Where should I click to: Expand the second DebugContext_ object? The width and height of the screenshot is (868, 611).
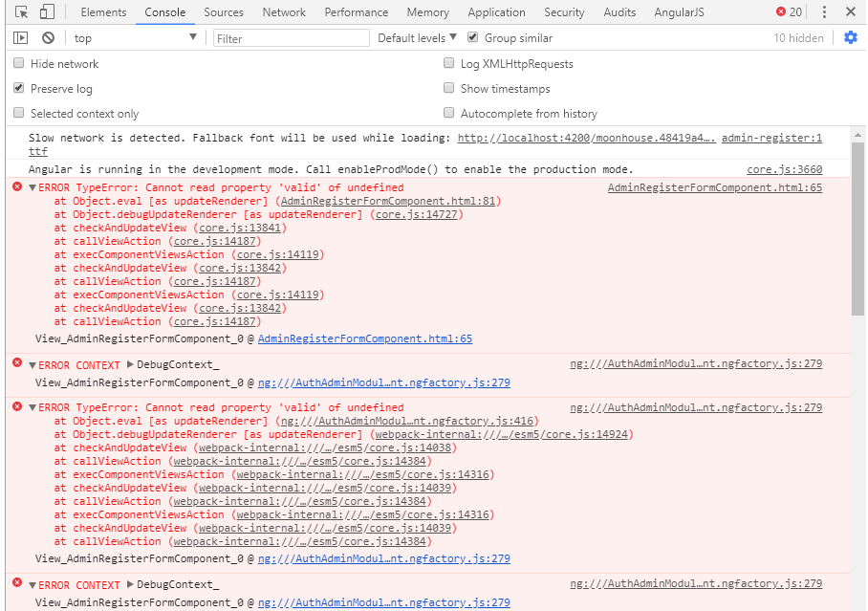click(130, 584)
